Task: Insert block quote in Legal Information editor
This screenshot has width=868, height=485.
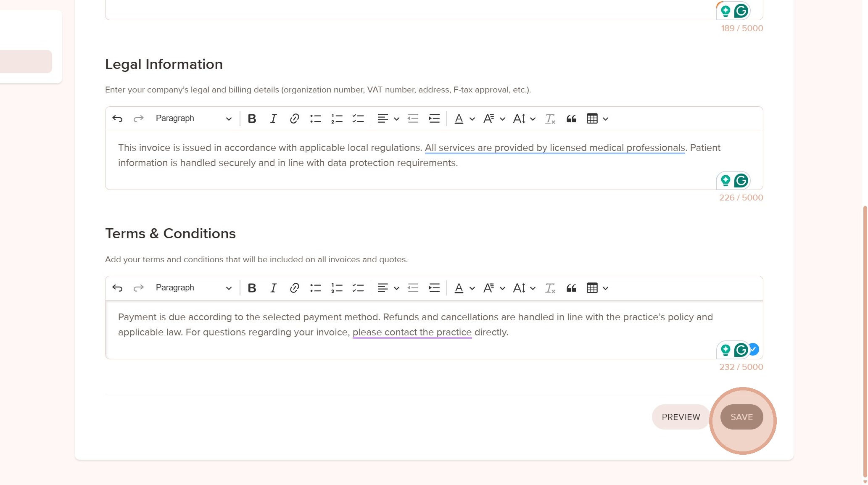Action: 571,119
